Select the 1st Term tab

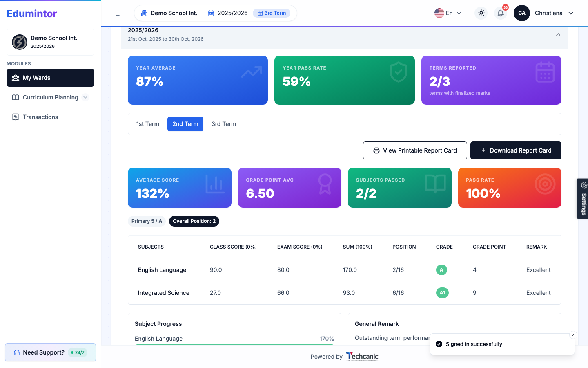(148, 124)
